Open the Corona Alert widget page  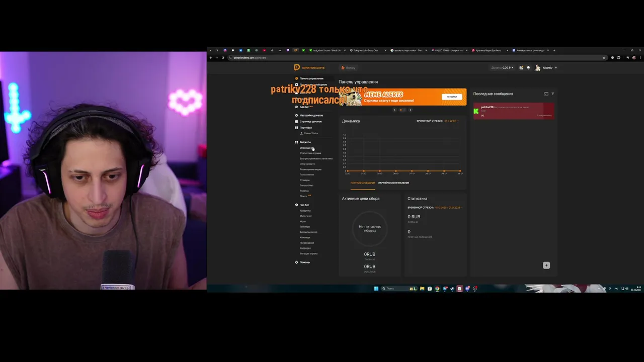coord(306,186)
